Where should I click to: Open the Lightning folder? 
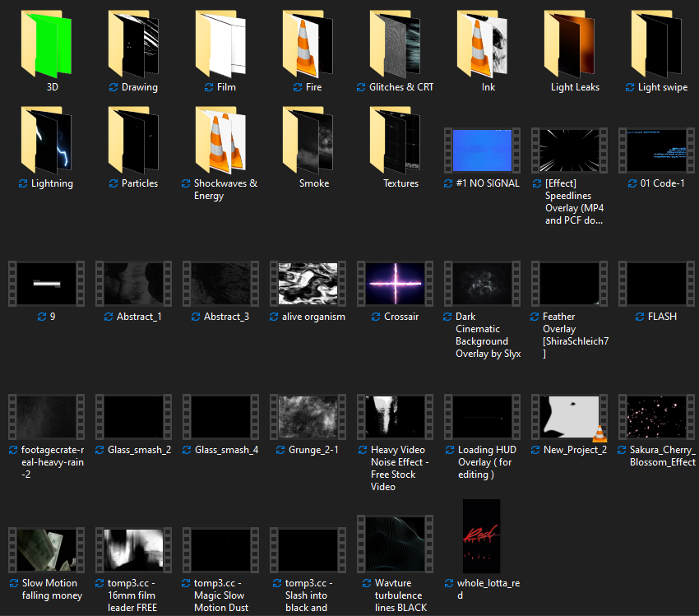tap(46, 140)
